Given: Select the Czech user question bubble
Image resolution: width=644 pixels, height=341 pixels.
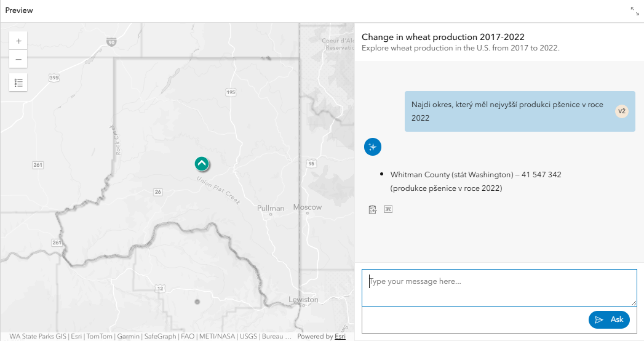Looking at the screenshot, I should [520, 111].
